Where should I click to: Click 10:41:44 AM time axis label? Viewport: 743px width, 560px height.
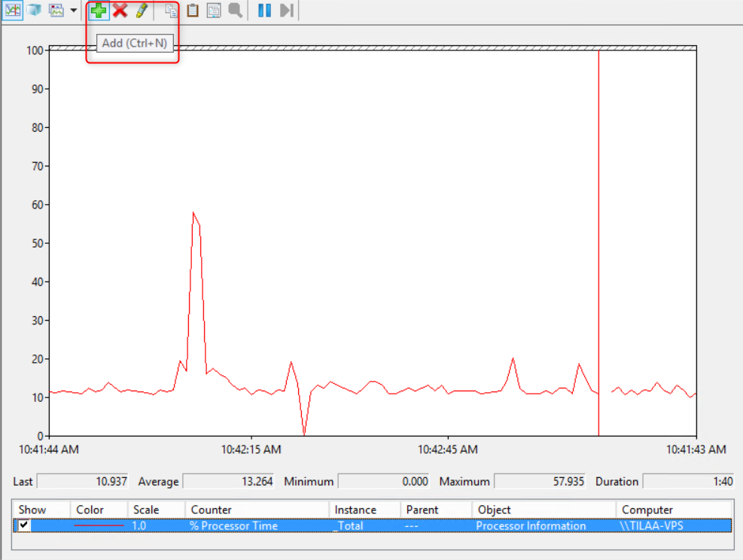point(49,449)
